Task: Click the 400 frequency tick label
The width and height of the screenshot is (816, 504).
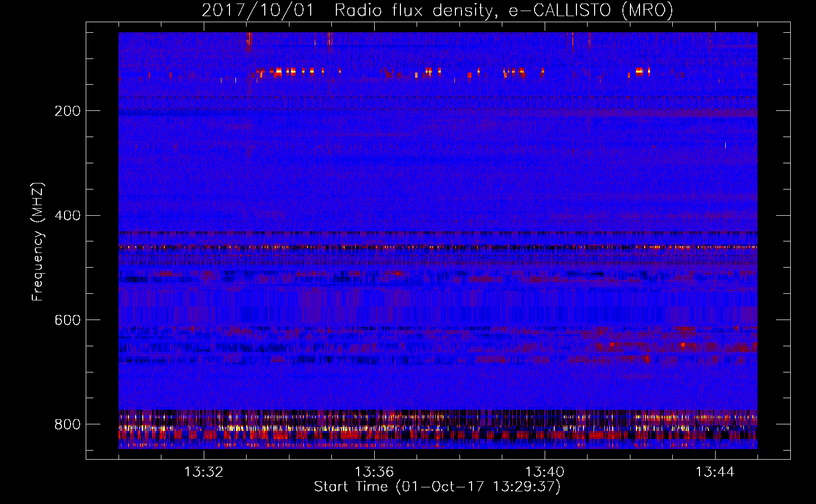Action: 68,216
